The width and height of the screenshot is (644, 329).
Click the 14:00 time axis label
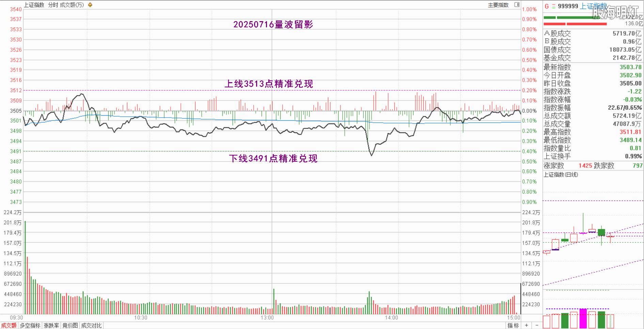tap(392, 318)
